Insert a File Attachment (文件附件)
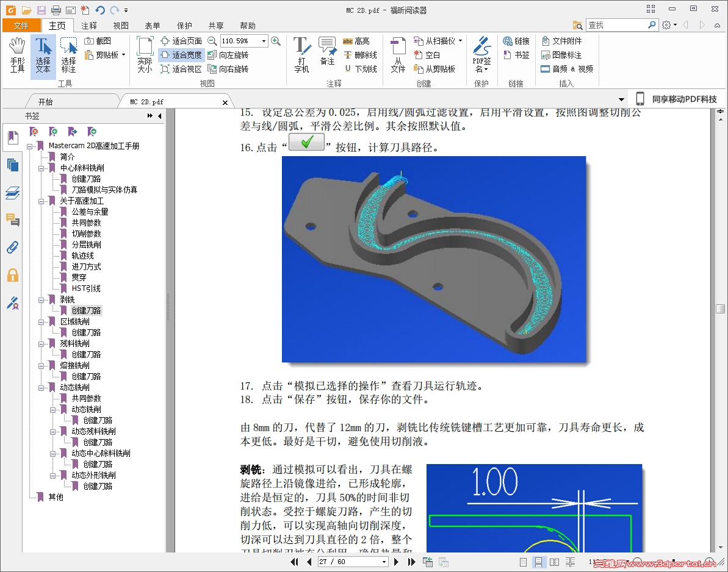 [561, 41]
